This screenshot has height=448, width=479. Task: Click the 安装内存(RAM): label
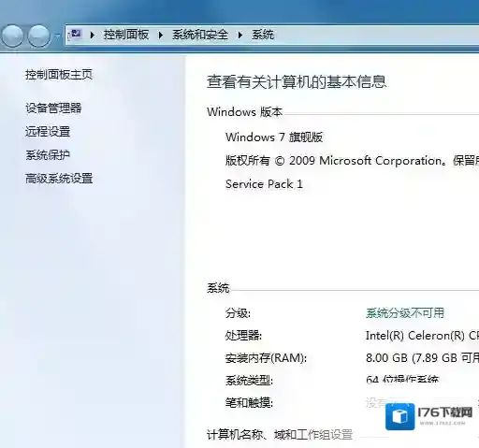click(266, 358)
